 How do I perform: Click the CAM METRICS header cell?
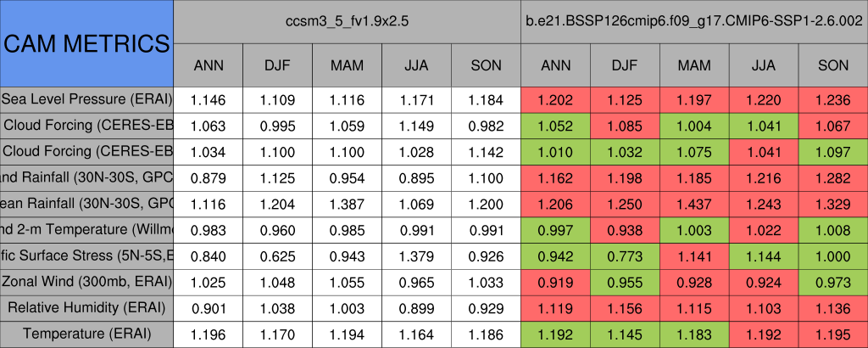coord(86,43)
